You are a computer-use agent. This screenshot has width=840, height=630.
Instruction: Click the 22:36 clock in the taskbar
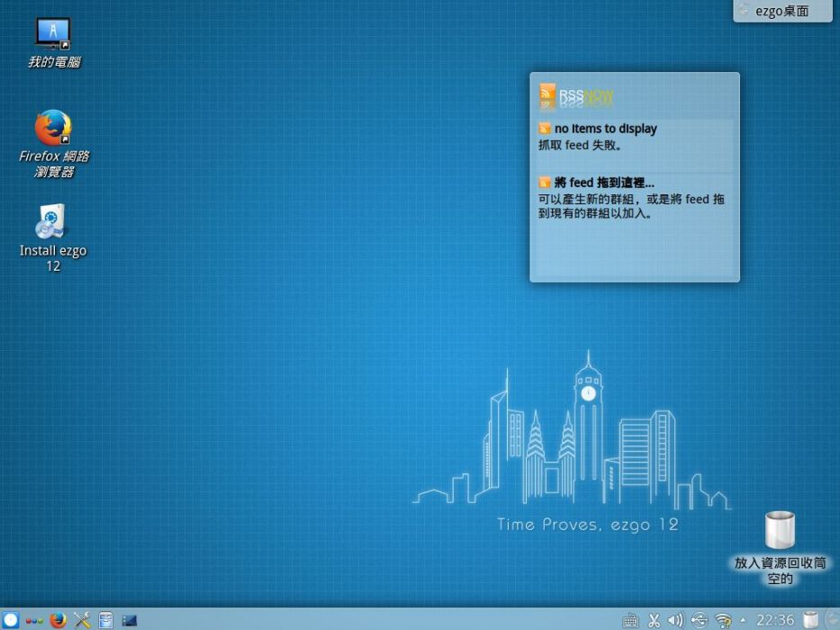[774, 620]
